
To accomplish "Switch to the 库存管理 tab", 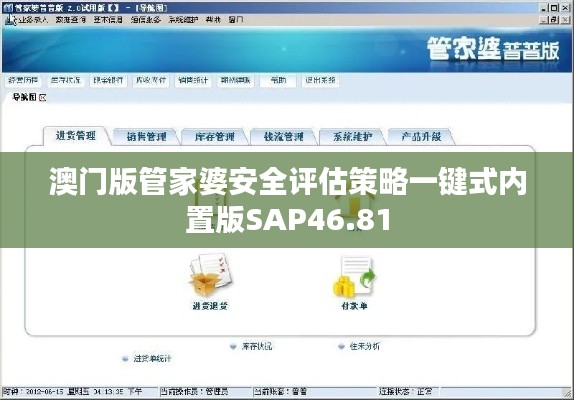I will click(215, 137).
